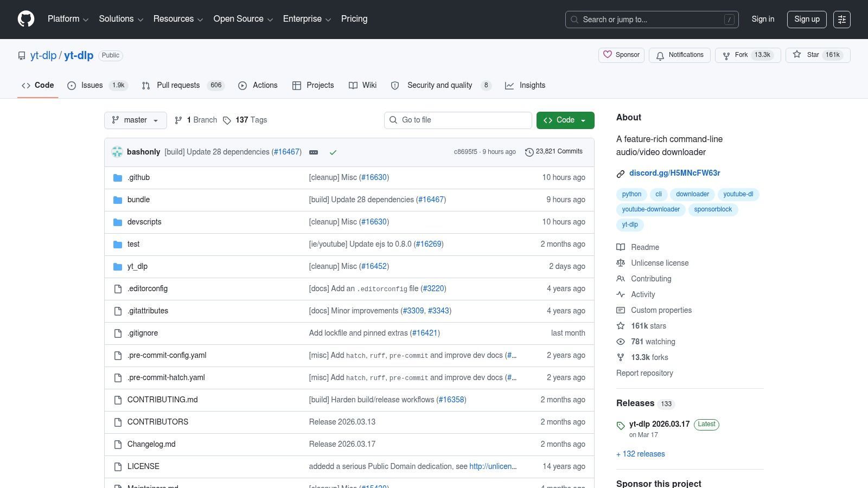Viewport: 868px width, 488px height.
Task: Click the Sponsor heart button
Action: [621, 55]
